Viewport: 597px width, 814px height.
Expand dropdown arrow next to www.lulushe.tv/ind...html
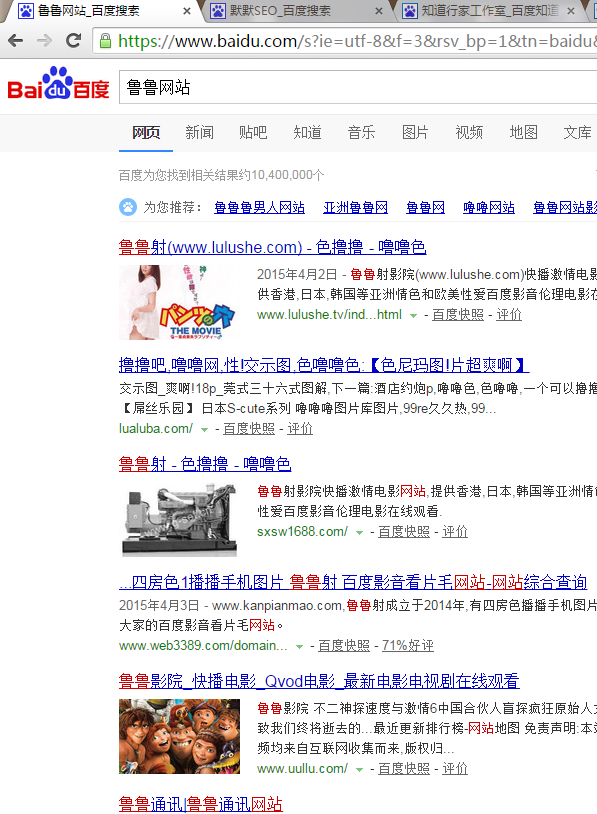tap(413, 316)
